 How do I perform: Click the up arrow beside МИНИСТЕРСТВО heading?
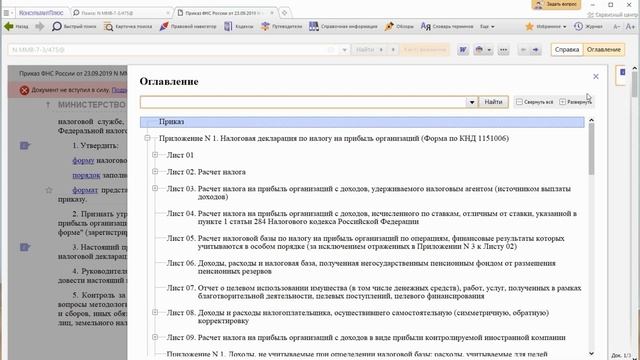pos(48,105)
